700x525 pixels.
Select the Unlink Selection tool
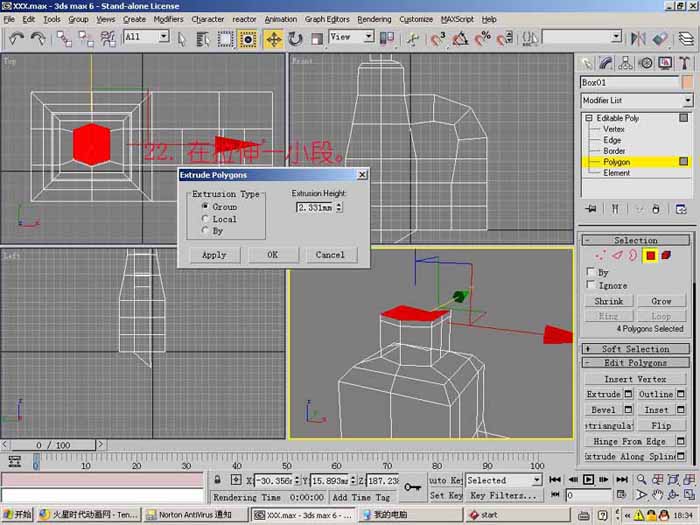[86, 39]
